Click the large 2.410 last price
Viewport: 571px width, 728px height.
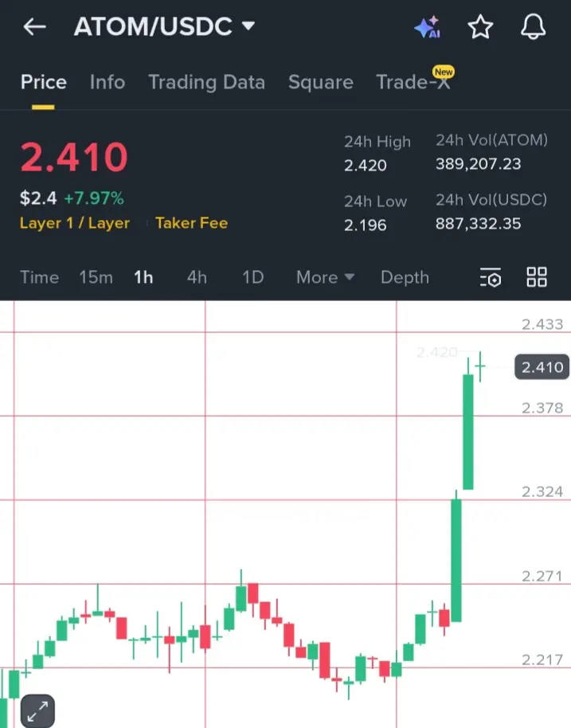pyautogui.click(x=74, y=157)
